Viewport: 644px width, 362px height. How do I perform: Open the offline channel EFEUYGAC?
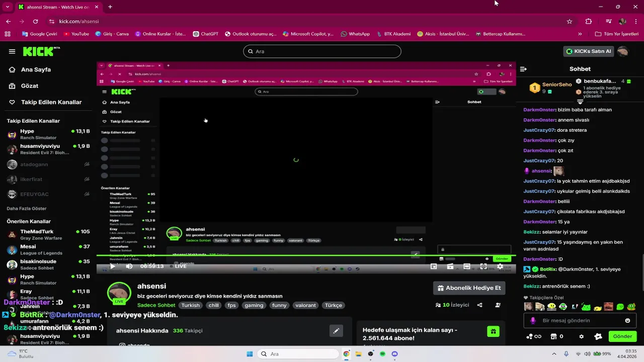(48, 194)
